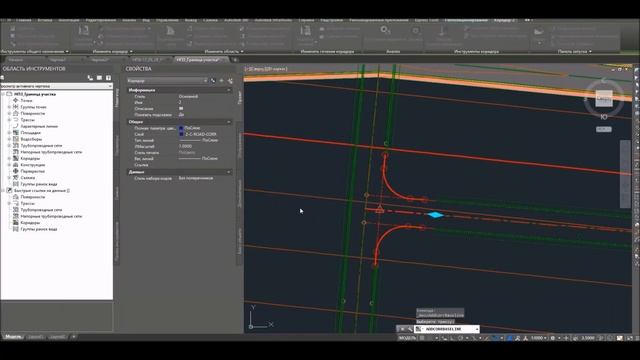The width and height of the screenshot is (640, 360).
Task: Click the new drawing plus tab
Action: coord(235,60)
